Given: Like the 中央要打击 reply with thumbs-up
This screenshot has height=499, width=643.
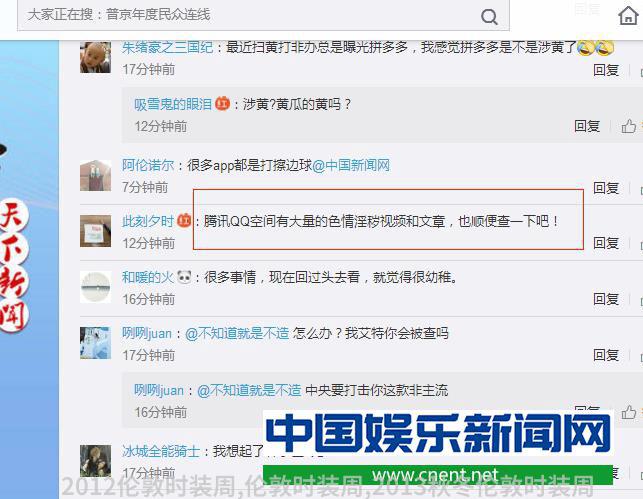Looking at the screenshot, I should [628, 412].
